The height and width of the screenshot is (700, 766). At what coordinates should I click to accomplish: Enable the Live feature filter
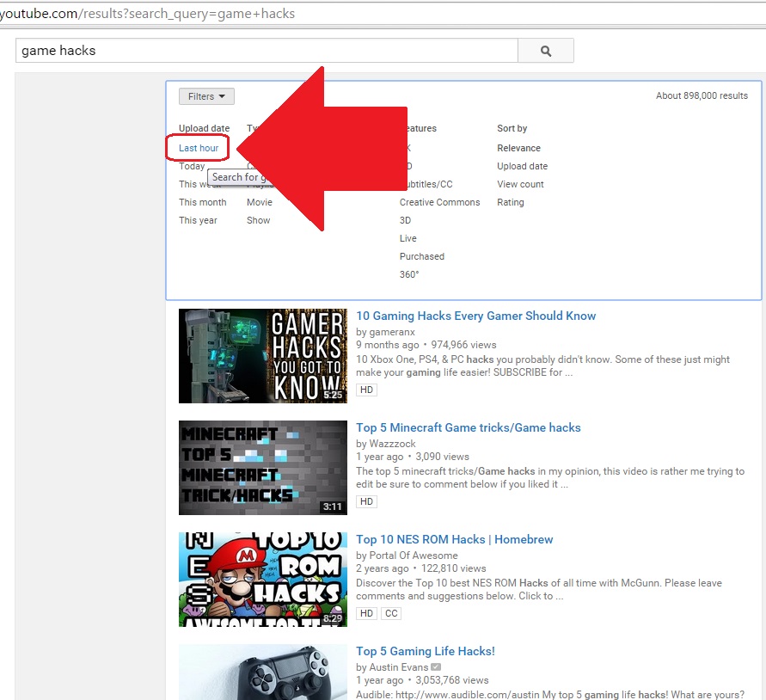[x=408, y=238]
